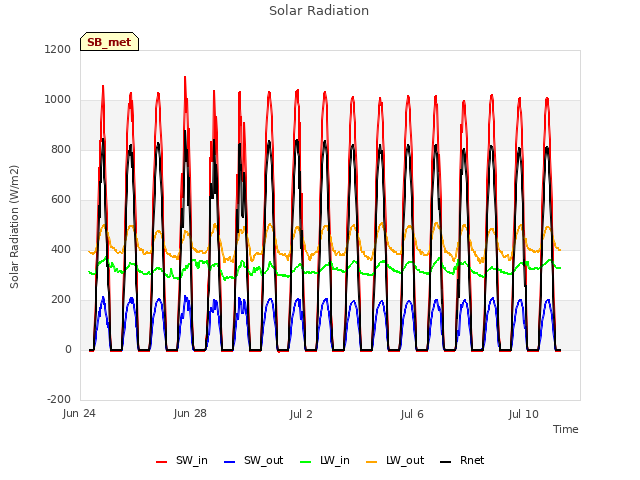Viewport: 640px width, 480px height.
Task: Click the green LW_in legend swatch
Action: pyautogui.click(x=306, y=462)
